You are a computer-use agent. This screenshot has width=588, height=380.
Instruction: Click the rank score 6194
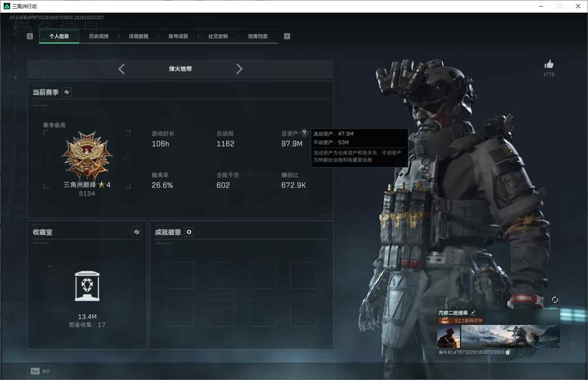coord(87,194)
